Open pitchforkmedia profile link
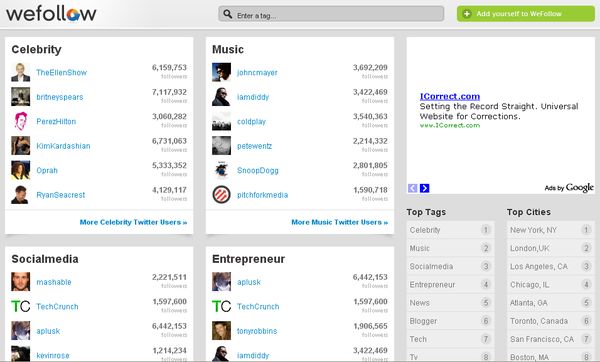 click(x=262, y=195)
